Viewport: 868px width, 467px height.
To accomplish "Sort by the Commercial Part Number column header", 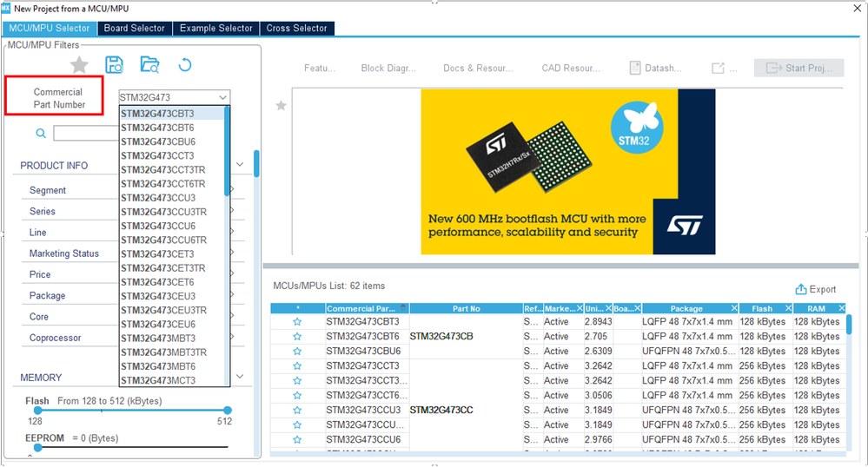I will coord(367,308).
